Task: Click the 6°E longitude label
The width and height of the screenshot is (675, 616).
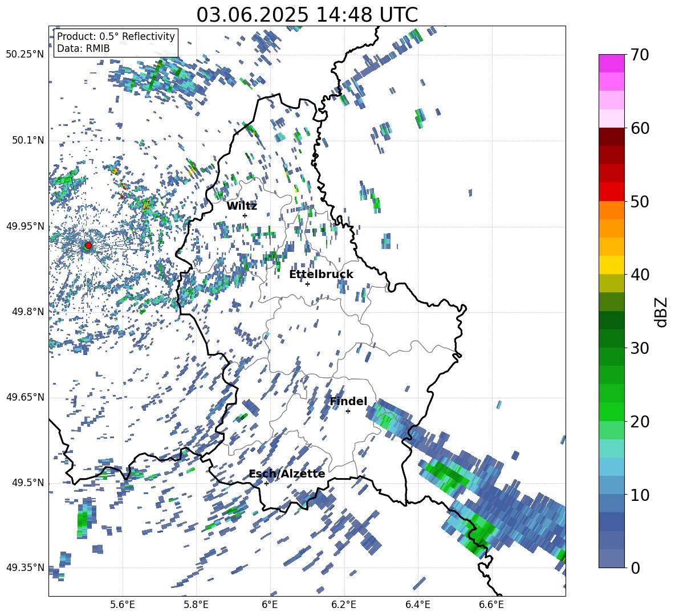Action: [270, 605]
